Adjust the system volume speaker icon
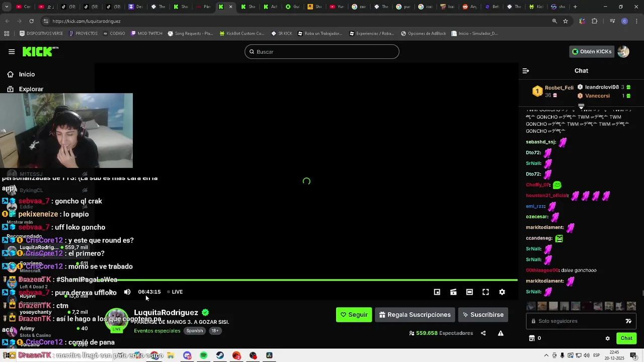 [586, 355]
